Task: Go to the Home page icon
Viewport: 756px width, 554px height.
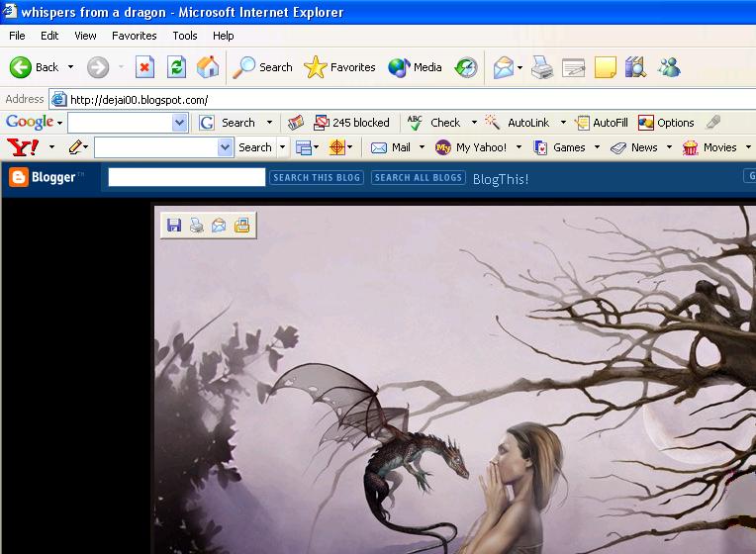Action: pyautogui.click(x=208, y=67)
